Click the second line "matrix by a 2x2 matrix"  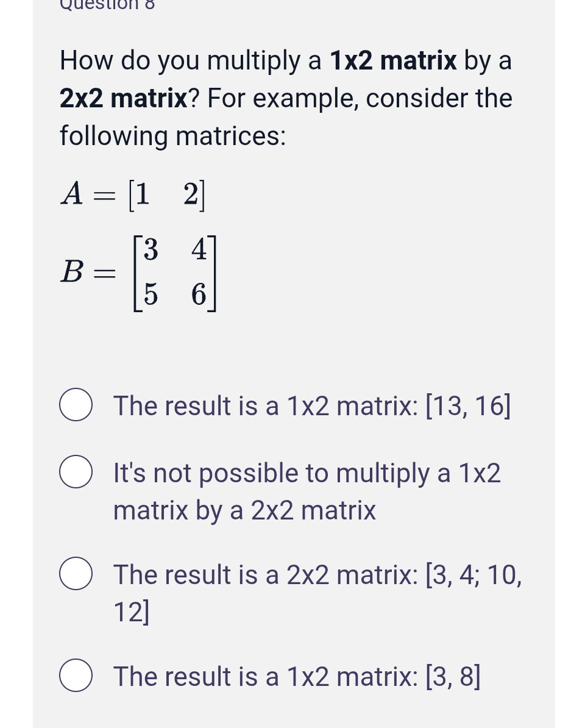[243, 510]
